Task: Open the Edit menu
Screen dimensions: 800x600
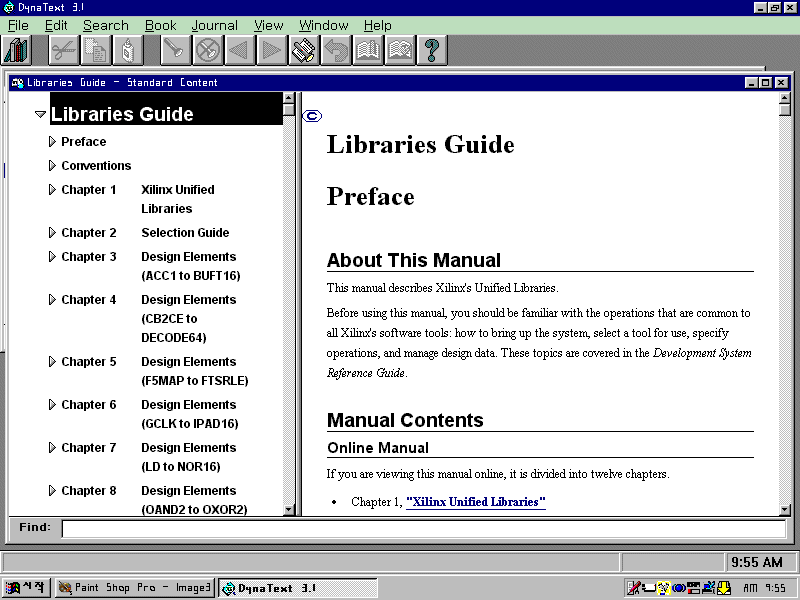Action: click(56, 26)
